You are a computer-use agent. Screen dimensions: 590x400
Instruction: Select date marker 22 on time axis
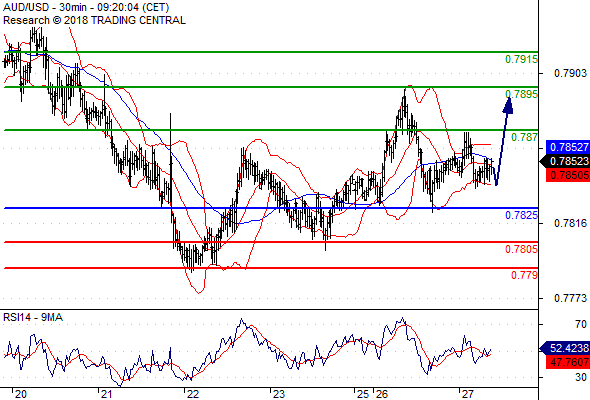[x=193, y=394]
